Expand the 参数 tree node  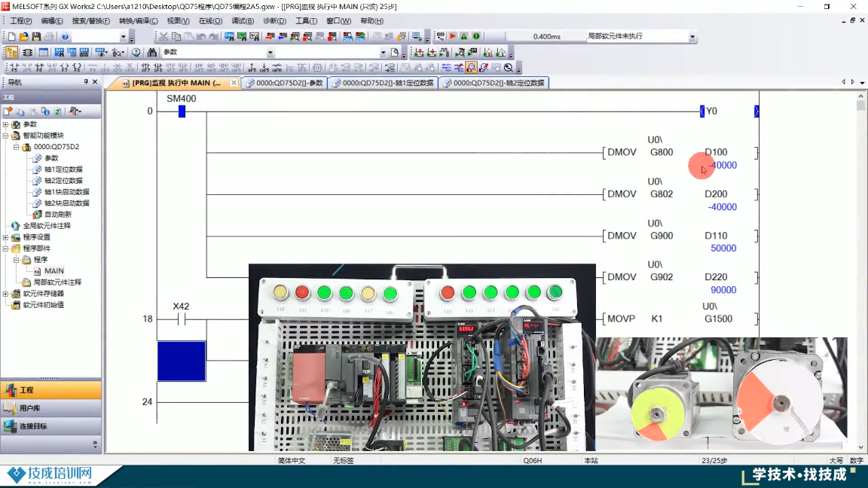pos(5,124)
